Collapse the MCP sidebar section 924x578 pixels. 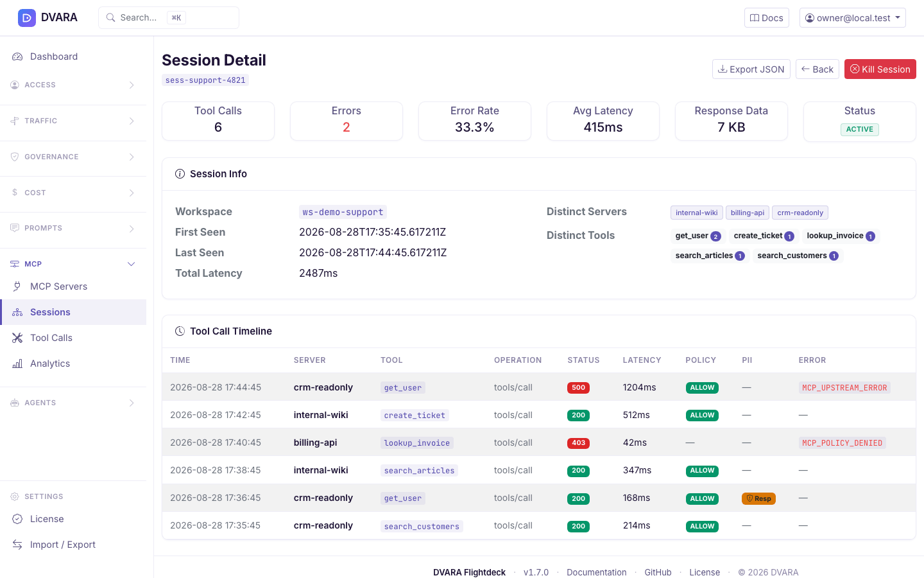[73, 264]
